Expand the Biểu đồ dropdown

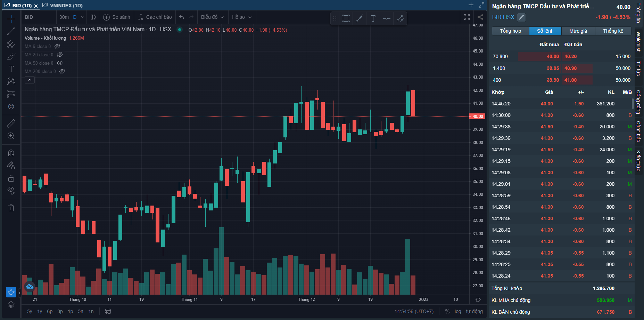[212, 17]
